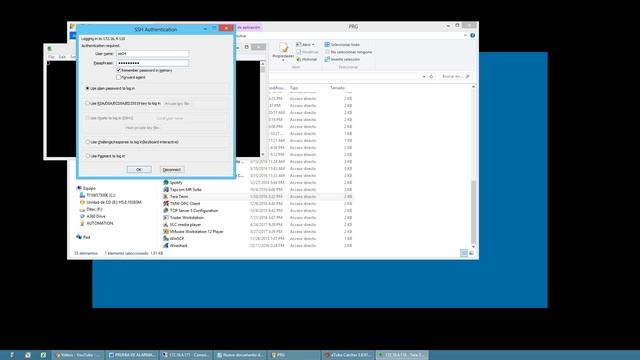Click Tera Term window title icon
The height and width of the screenshot is (360, 640).
click(49, 49)
